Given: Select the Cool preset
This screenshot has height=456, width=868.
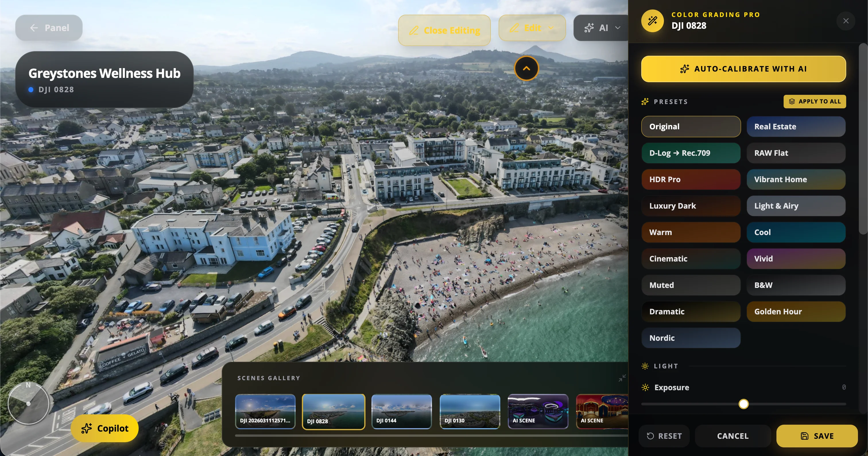Looking at the screenshot, I should pyautogui.click(x=796, y=232).
